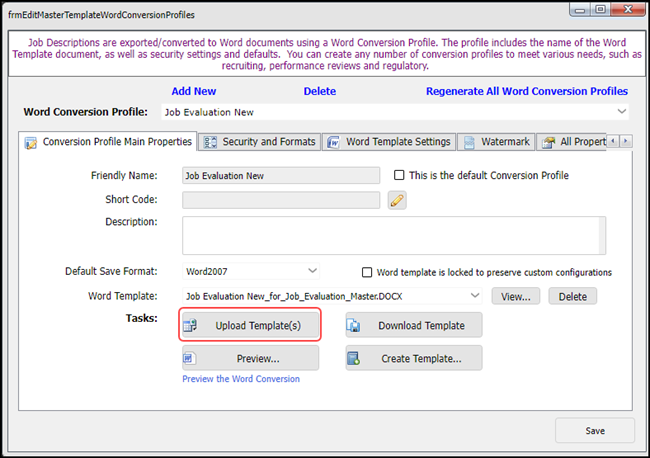Click the Description box vertical scrollbar
This screenshot has height=458, width=650.
[602, 235]
